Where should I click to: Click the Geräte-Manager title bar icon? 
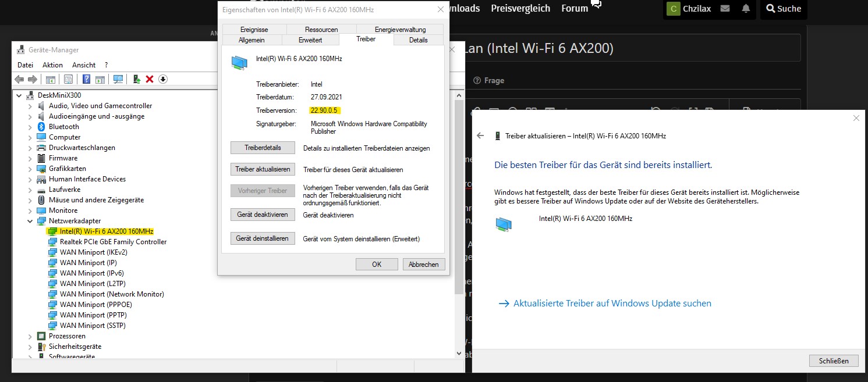(21, 50)
